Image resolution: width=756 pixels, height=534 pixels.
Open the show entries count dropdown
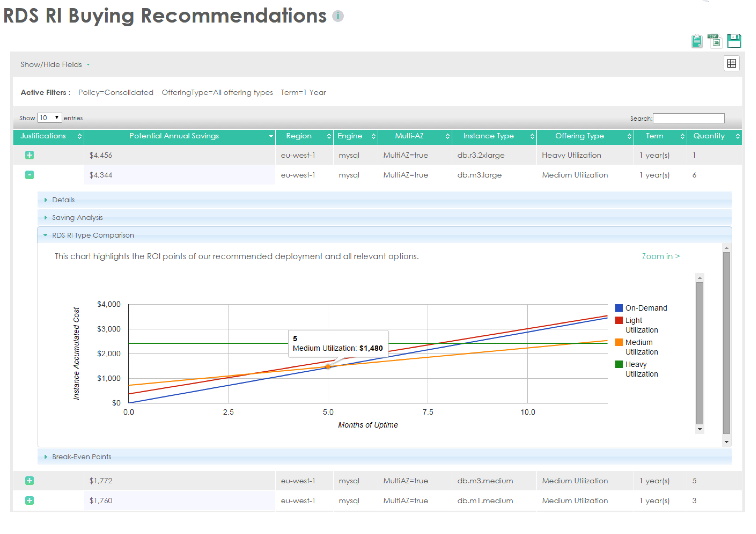(49, 118)
